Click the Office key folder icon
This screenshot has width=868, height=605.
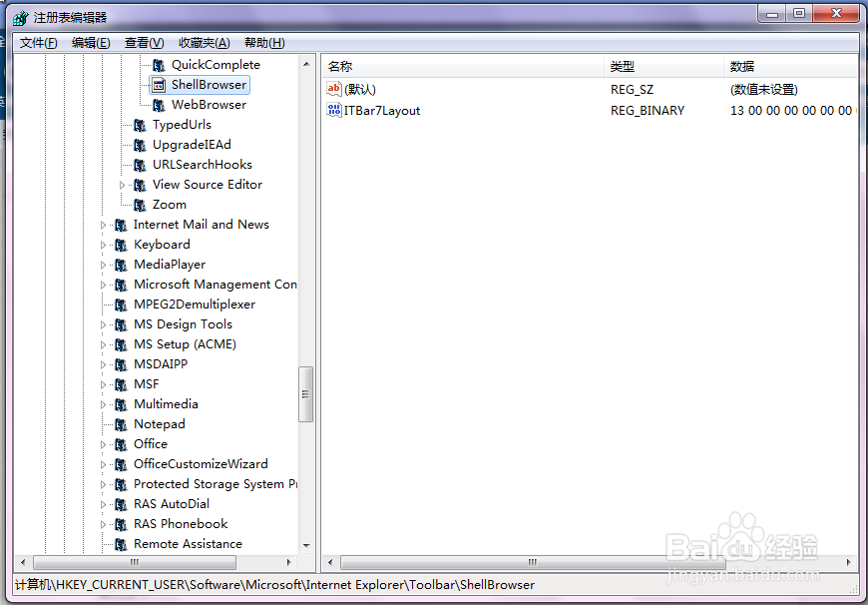122,444
